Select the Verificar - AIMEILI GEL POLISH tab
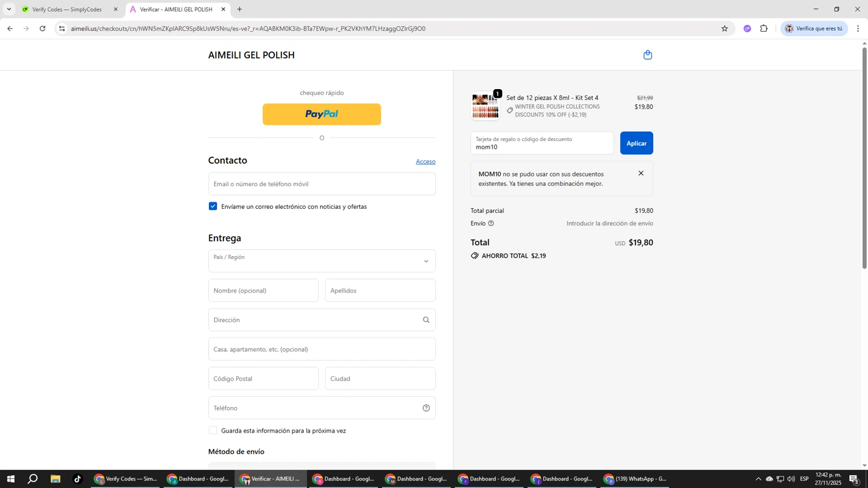The image size is (868, 488). (x=178, y=9)
